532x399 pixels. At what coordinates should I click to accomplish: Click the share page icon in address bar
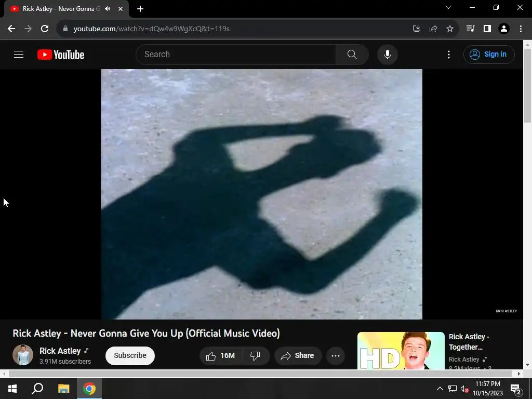coord(433,29)
